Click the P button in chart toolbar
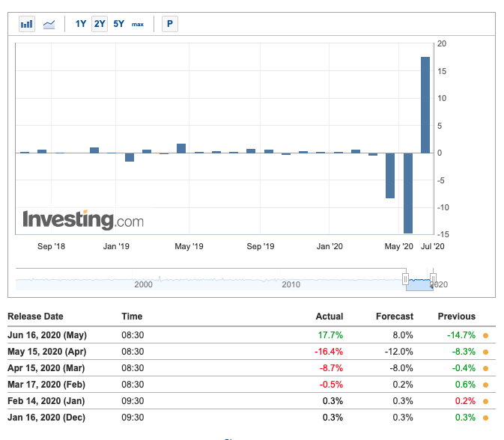Screen dimensions: 504x440 (x=170, y=24)
